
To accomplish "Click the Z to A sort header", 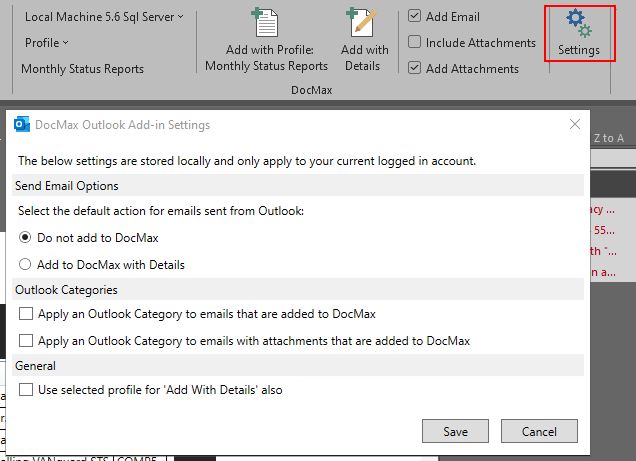I will 608,138.
